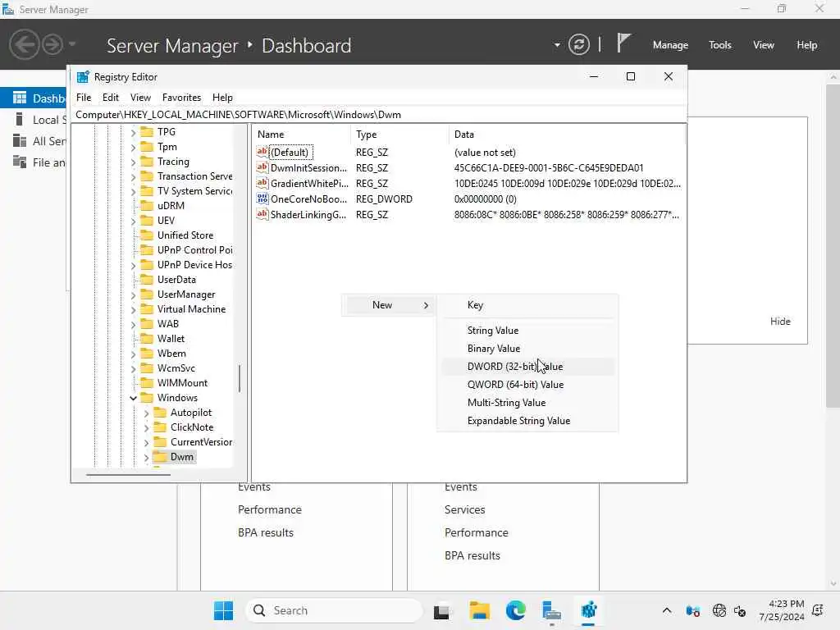Image resolution: width=840 pixels, height=630 pixels.
Task: Switch to Server Manager taskbar icon
Action: coord(551,610)
